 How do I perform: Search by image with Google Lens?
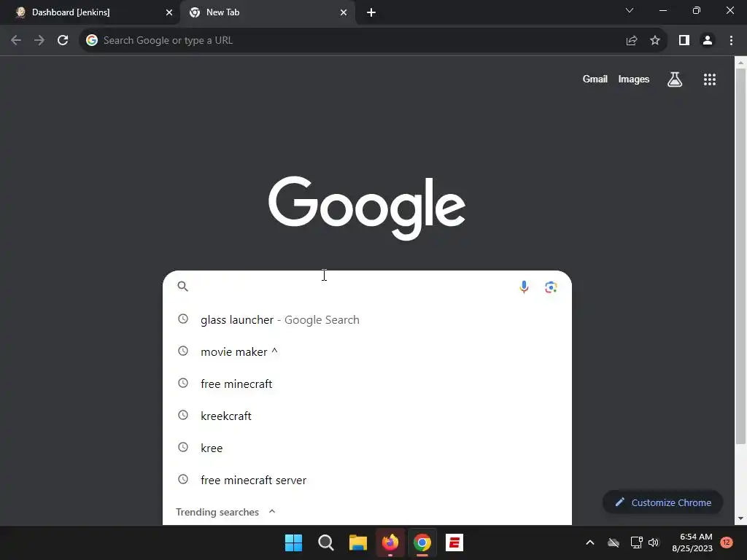(x=551, y=287)
